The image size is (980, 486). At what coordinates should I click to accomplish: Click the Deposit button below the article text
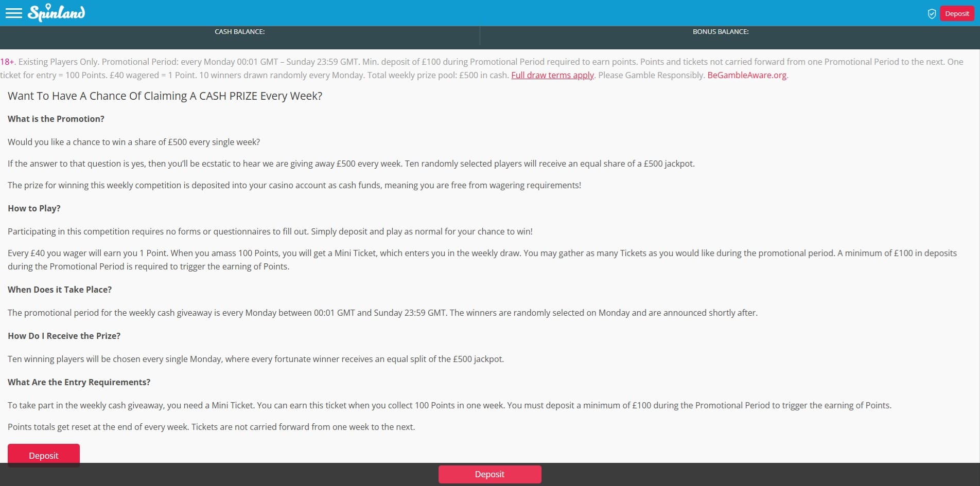click(44, 455)
